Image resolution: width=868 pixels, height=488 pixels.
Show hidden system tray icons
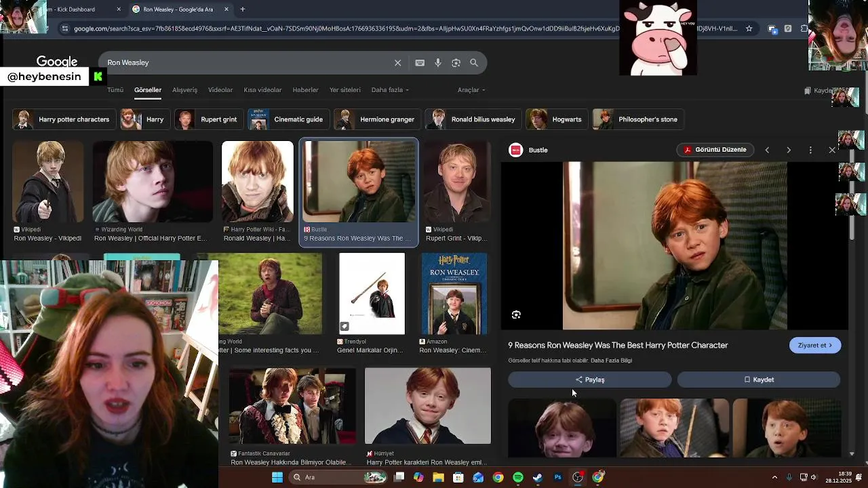(x=774, y=477)
